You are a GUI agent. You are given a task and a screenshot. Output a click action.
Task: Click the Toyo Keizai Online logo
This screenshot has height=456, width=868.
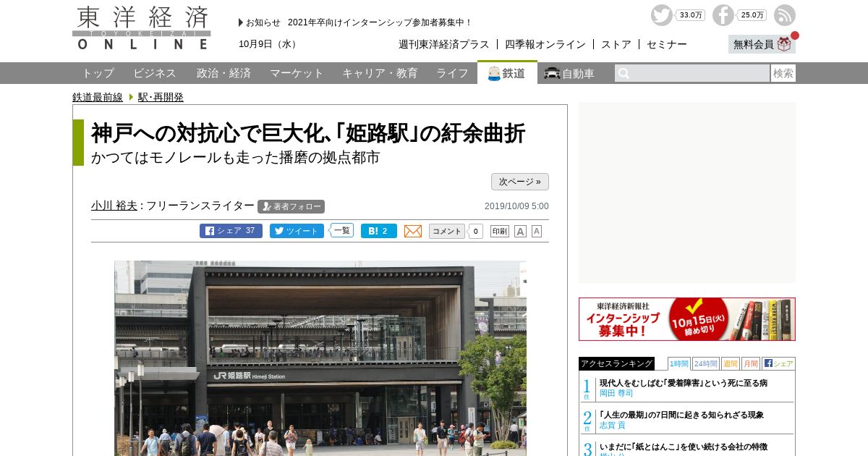142,28
